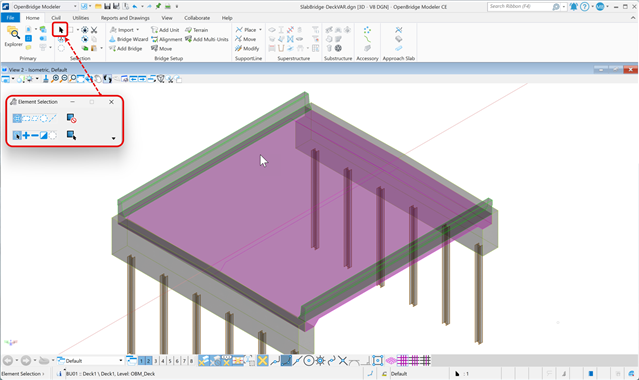Select the Subtract mode minus icon

(35, 135)
